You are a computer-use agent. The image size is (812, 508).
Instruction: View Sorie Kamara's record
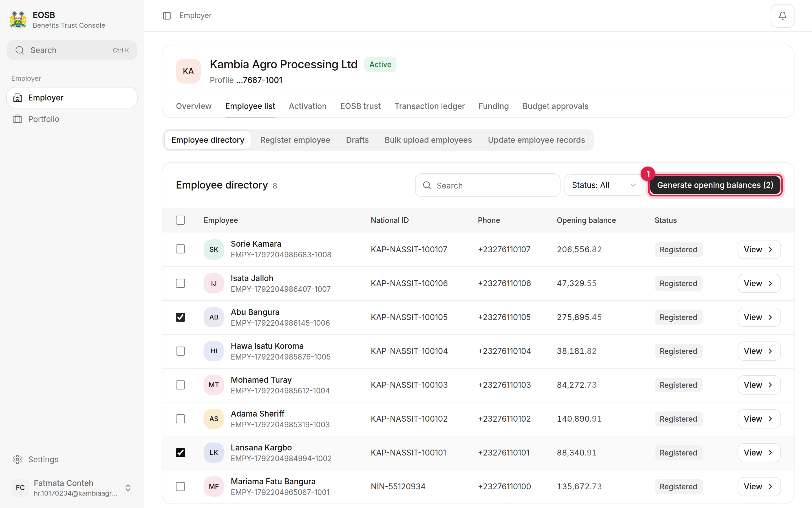759,249
